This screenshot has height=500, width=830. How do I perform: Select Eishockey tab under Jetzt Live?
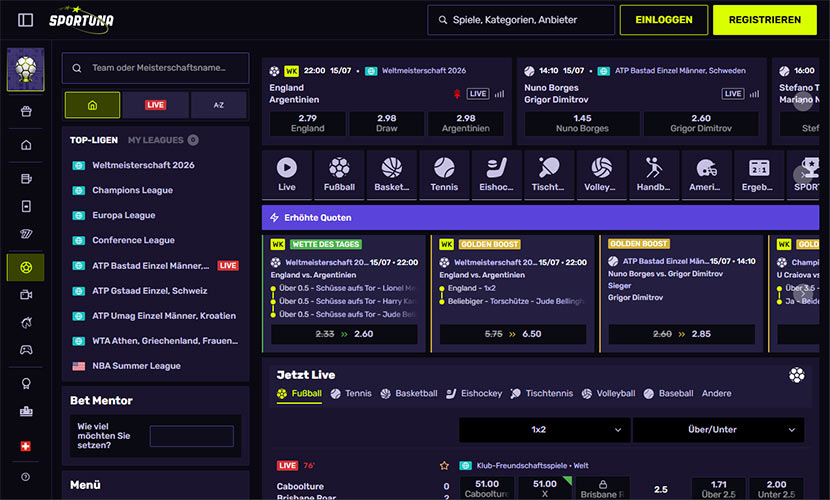click(474, 394)
